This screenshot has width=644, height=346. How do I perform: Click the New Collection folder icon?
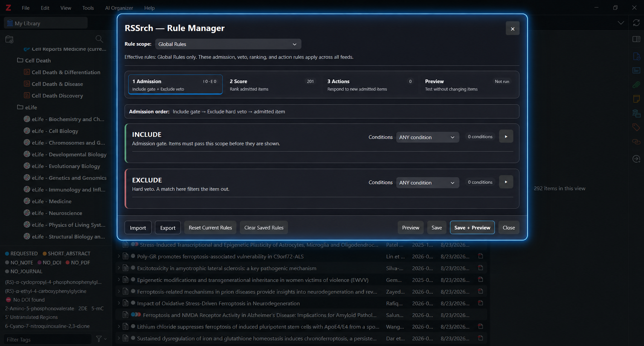(9, 39)
